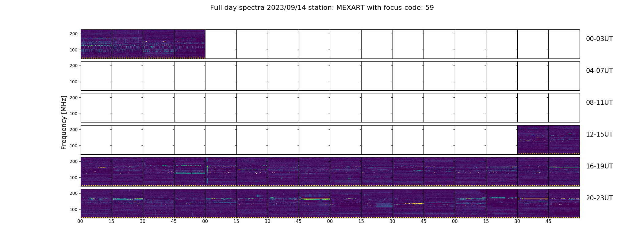Select the '12-15UT' row label
This screenshot has width=644, height=245.
(x=599, y=134)
